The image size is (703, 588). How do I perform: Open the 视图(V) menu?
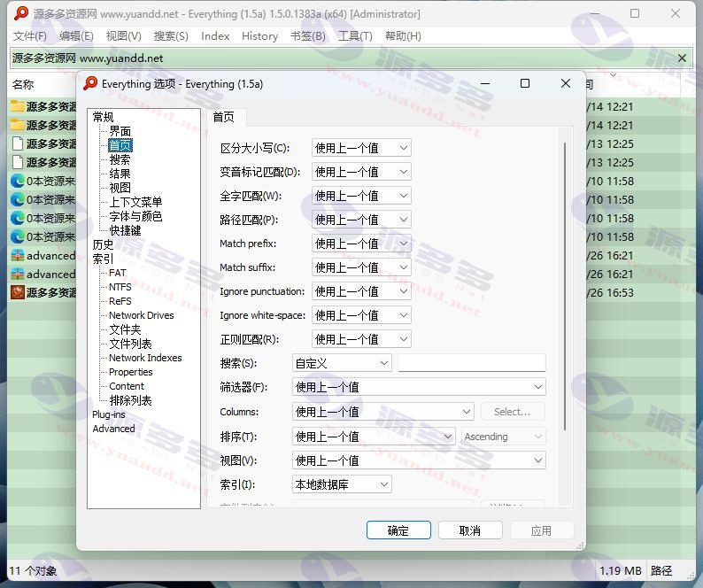click(124, 36)
